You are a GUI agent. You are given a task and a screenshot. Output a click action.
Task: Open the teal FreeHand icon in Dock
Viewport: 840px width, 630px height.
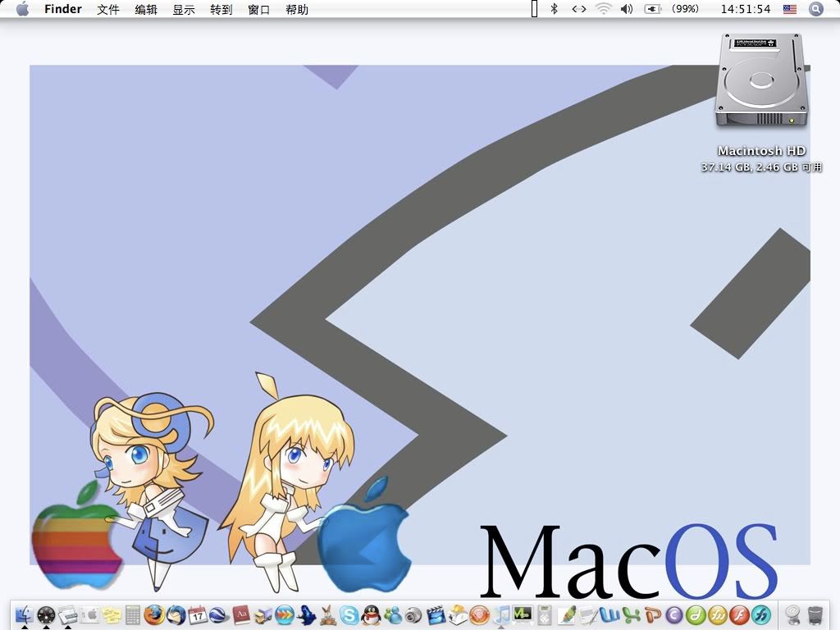pos(761,614)
